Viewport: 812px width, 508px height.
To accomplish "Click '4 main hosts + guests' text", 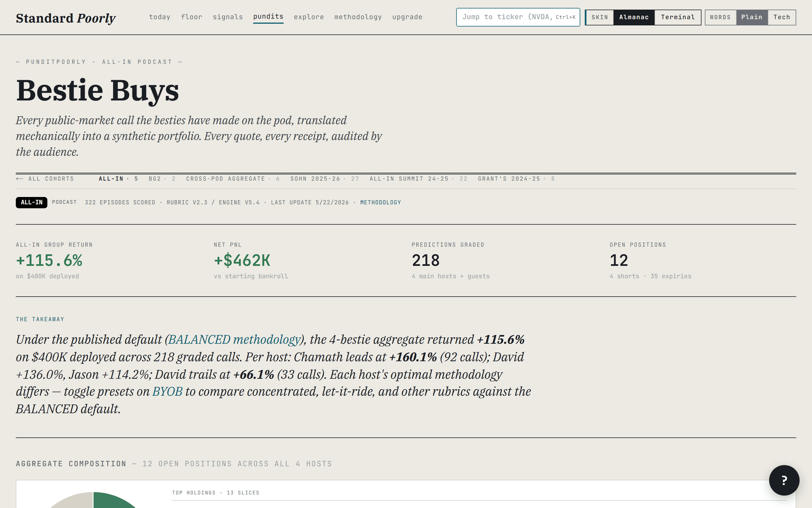I will pyautogui.click(x=451, y=276).
